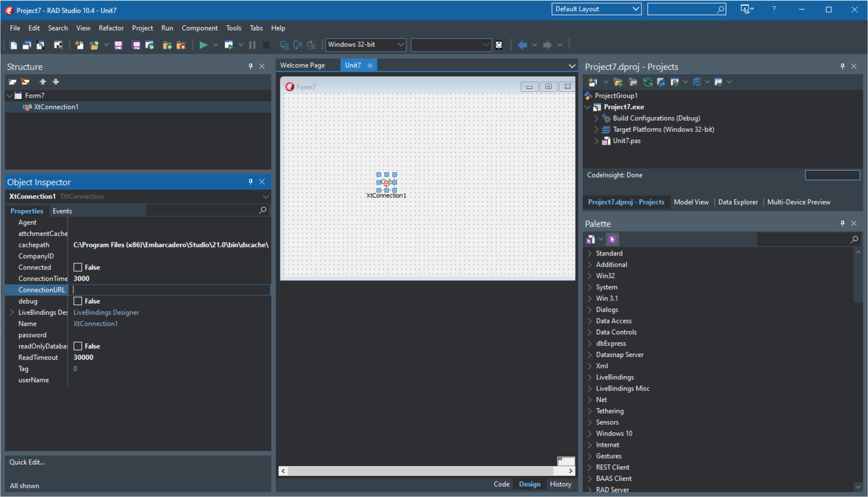
Task: Click the Add File to Project icon
Action: (x=167, y=45)
